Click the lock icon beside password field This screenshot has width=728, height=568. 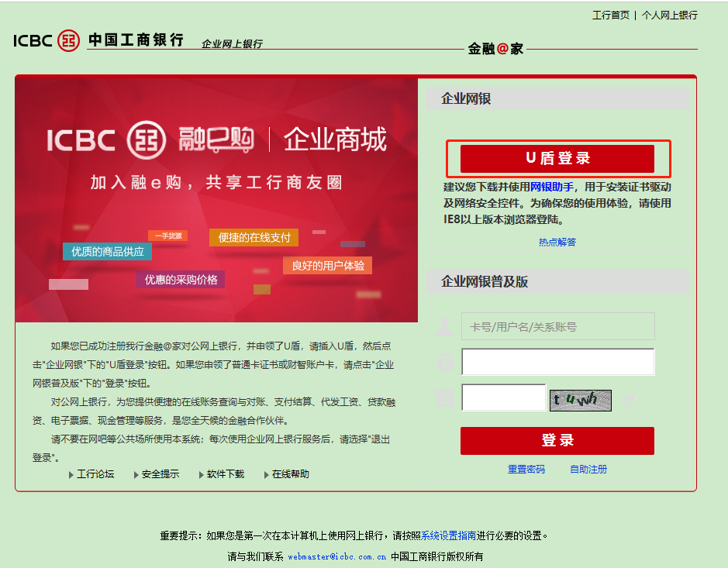tap(445, 362)
